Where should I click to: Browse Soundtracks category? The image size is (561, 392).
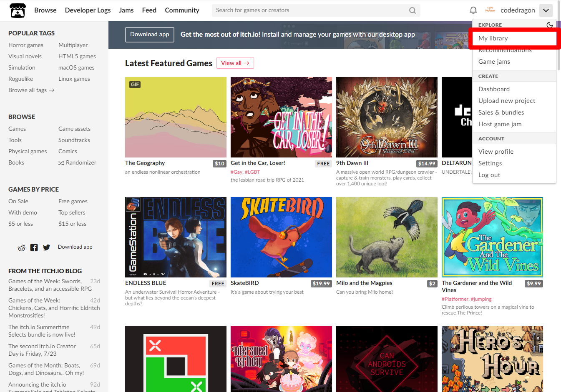[x=74, y=140]
